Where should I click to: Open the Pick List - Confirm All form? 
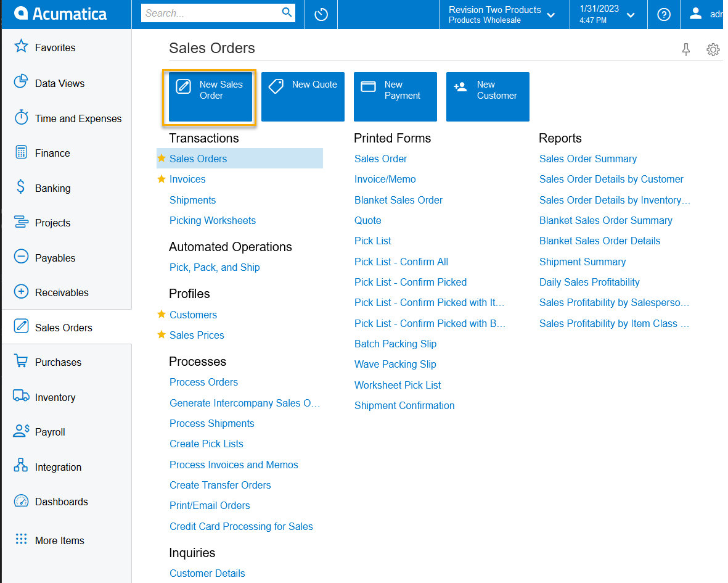(x=401, y=262)
